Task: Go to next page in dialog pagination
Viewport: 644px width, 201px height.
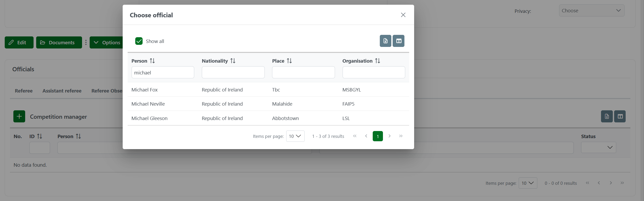Action: [x=389, y=136]
